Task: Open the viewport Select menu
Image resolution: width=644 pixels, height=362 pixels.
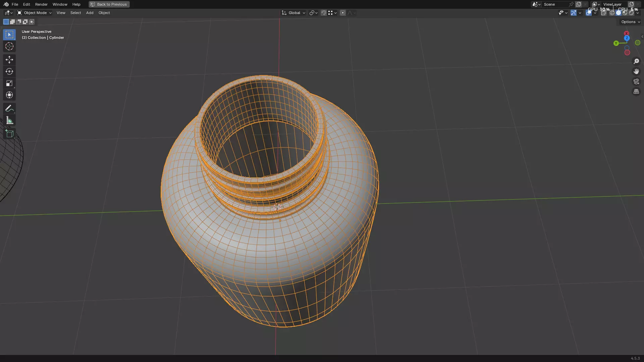Action: pyautogui.click(x=75, y=13)
